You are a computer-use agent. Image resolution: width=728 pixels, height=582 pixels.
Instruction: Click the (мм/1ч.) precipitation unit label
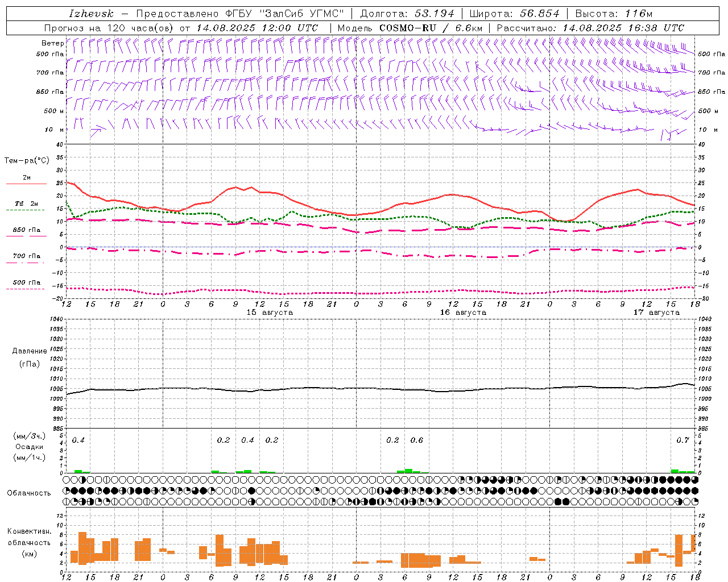tap(30, 458)
